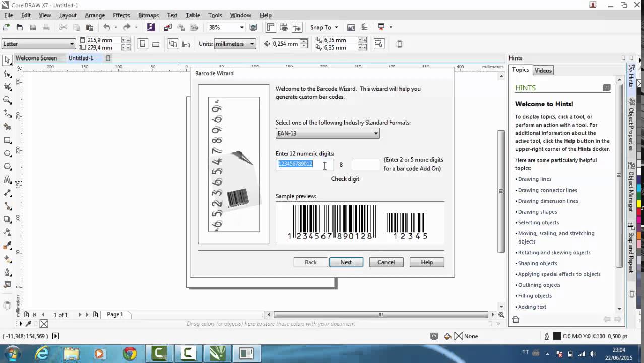
Task: Select the Text tool
Action: click(x=7, y=180)
